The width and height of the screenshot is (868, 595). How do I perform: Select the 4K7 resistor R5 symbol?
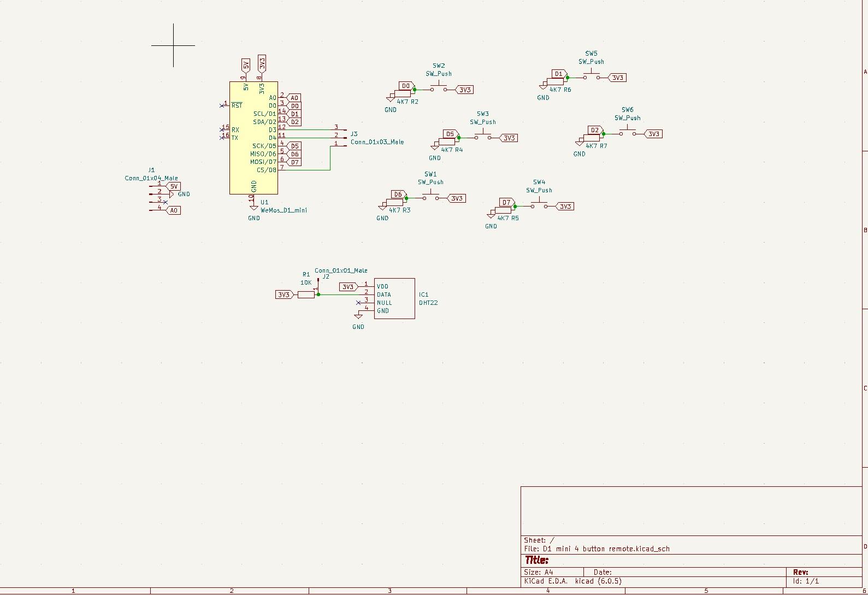(503, 211)
